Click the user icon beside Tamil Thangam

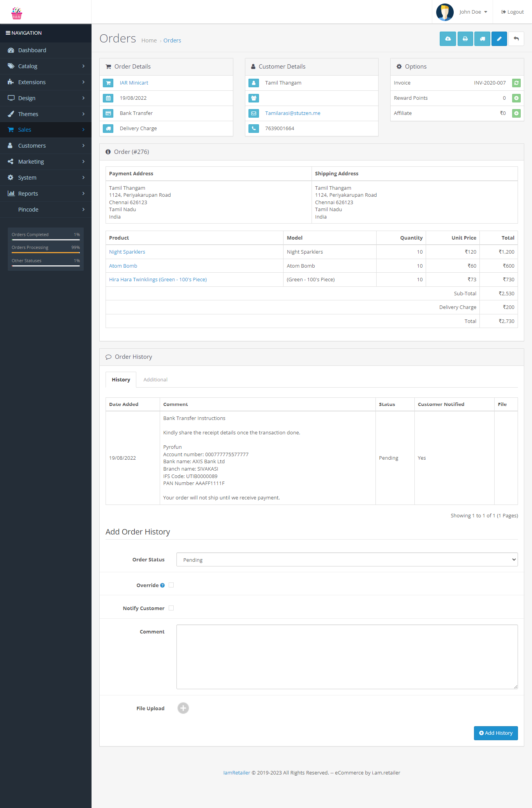tap(254, 83)
